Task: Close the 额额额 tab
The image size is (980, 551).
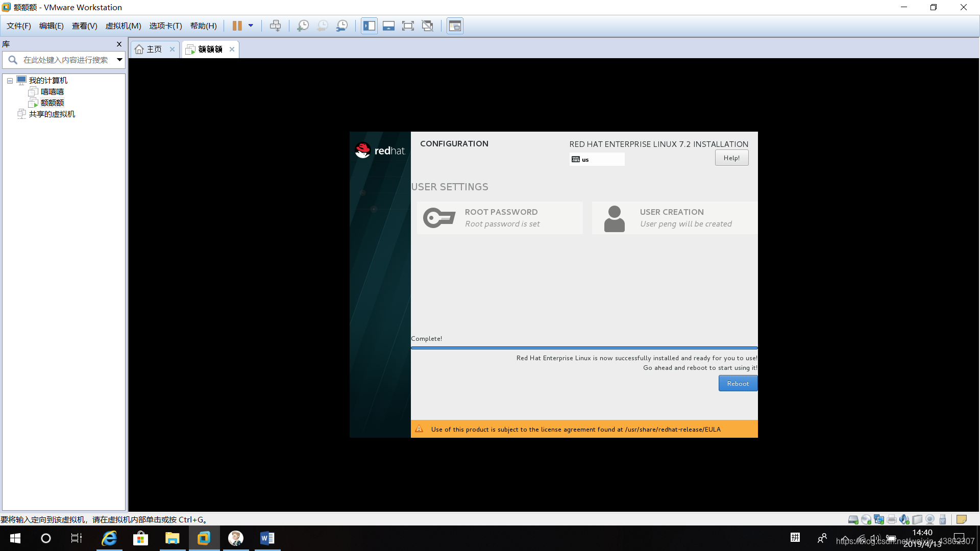Action: (x=232, y=49)
